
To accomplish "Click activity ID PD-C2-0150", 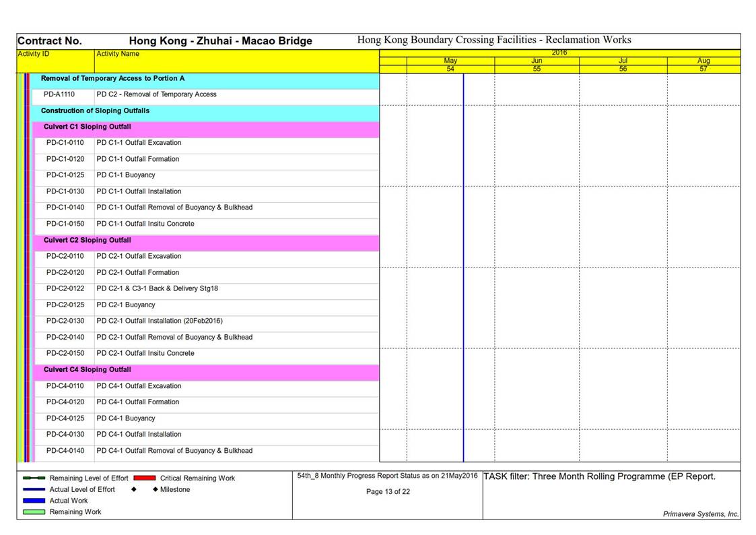I will click(x=65, y=353).
